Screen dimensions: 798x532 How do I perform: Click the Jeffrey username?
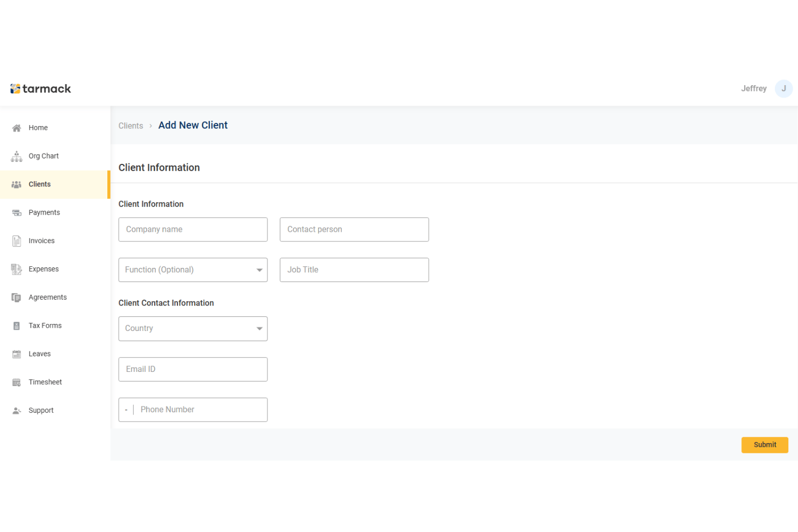pyautogui.click(x=754, y=88)
